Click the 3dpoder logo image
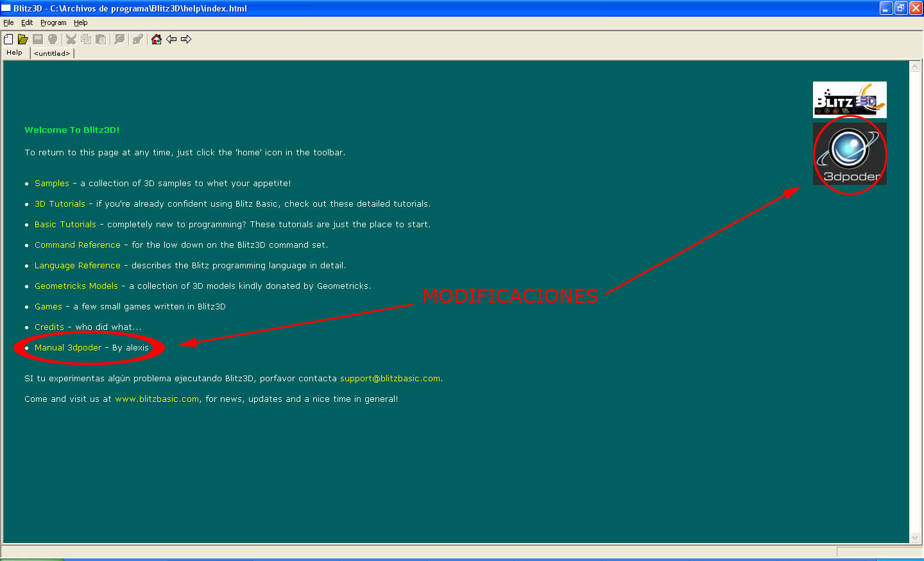This screenshot has width=924, height=561. 850,154
